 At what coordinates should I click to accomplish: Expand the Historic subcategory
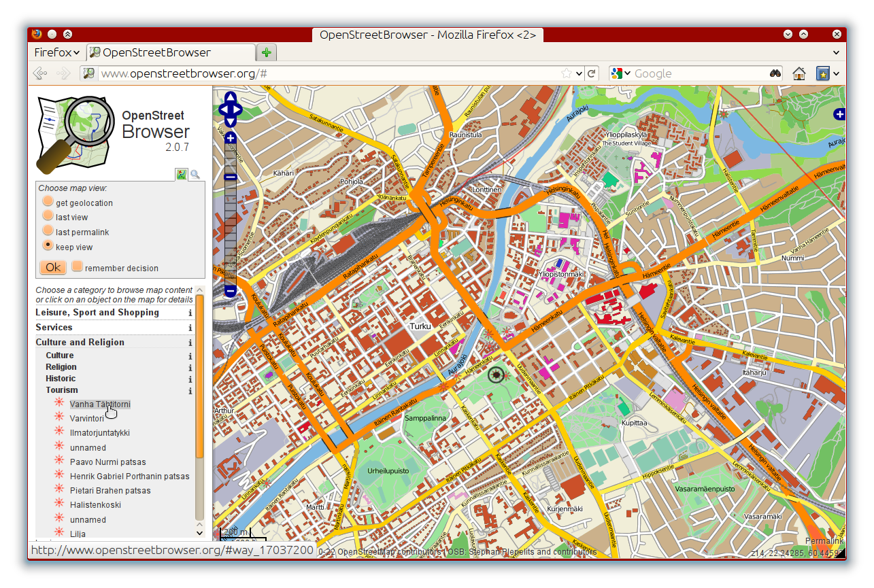click(61, 379)
